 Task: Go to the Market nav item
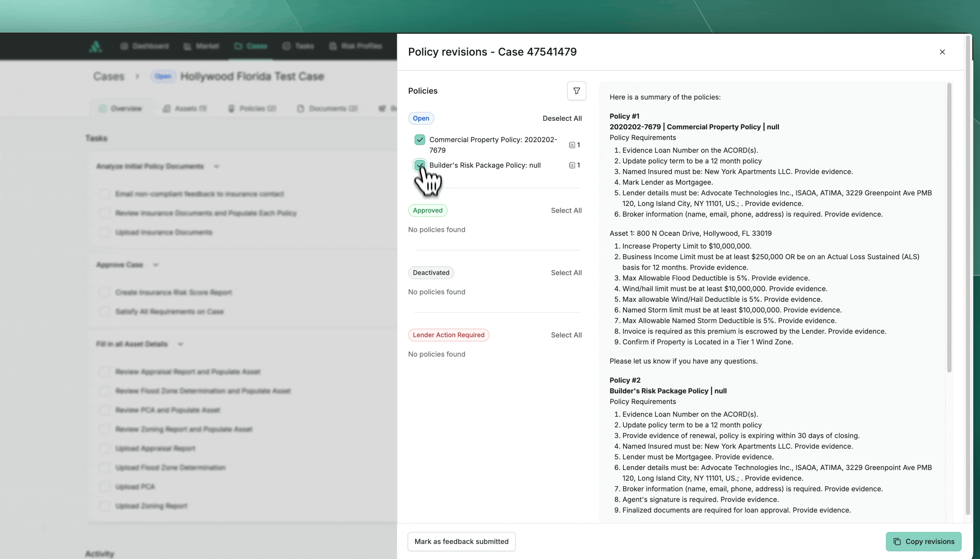pyautogui.click(x=201, y=47)
